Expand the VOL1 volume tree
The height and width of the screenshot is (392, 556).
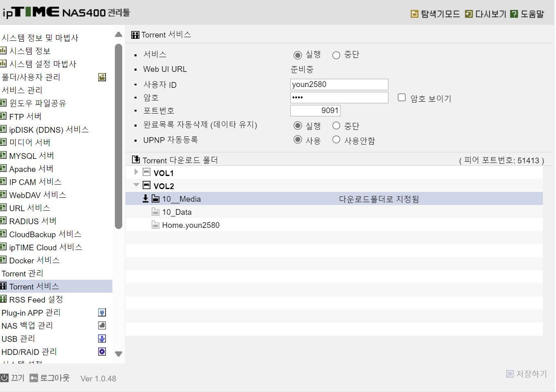point(136,172)
